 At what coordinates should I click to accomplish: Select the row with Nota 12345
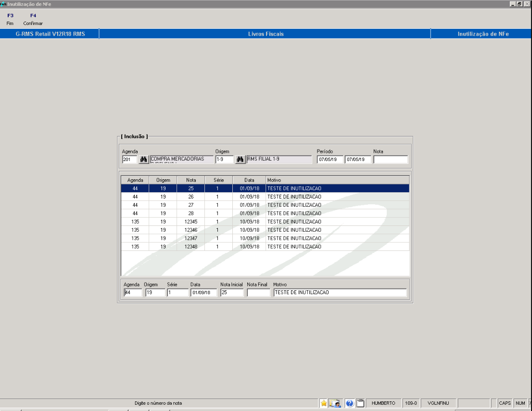[x=265, y=222]
